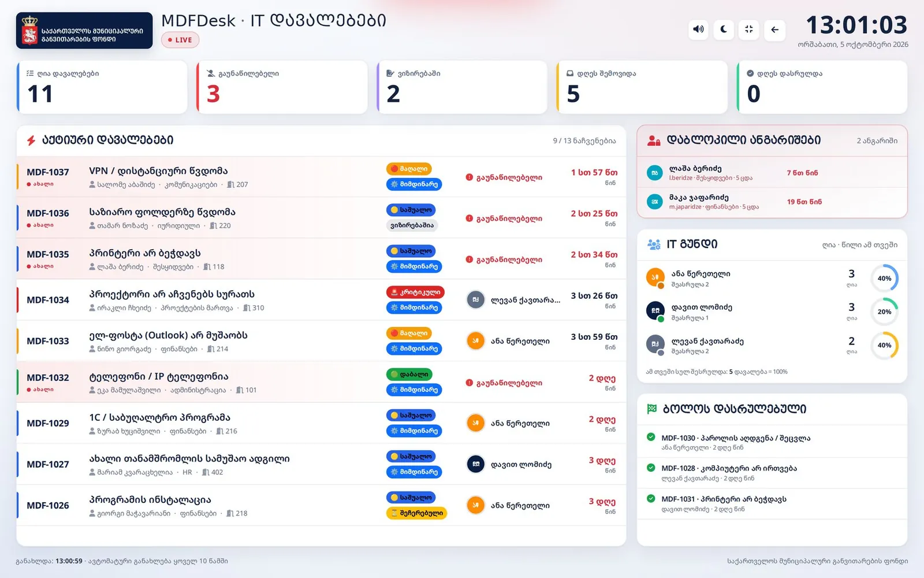Select ticket MDF-1029 1C accounting row
The image size is (924, 578).
click(321, 423)
